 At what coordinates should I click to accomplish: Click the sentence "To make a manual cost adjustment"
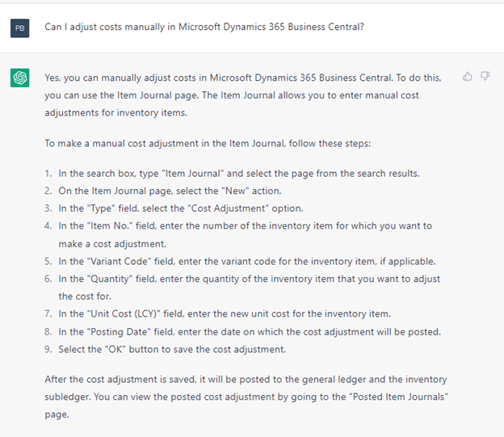[208, 144]
